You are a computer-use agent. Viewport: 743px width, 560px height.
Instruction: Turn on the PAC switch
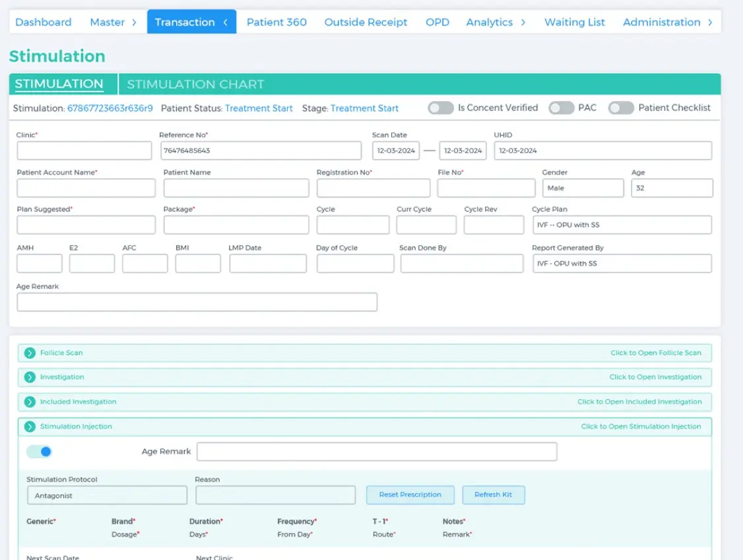click(x=562, y=108)
